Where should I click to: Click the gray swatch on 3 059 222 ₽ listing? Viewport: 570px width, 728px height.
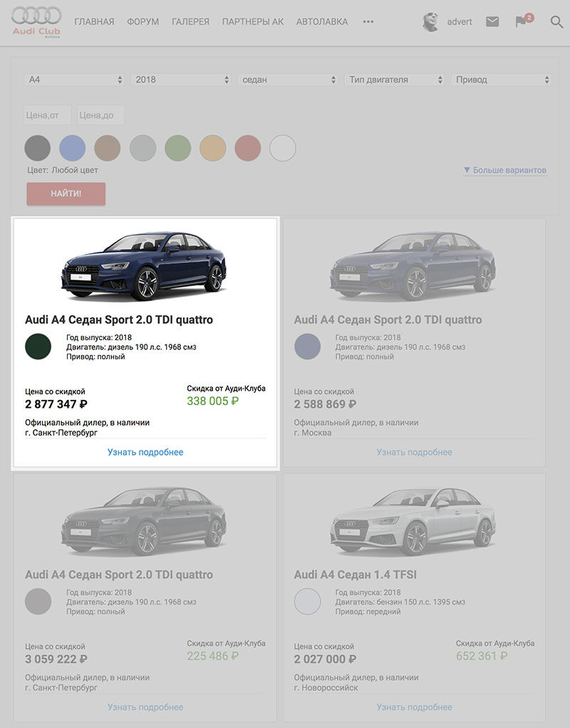tap(38, 601)
